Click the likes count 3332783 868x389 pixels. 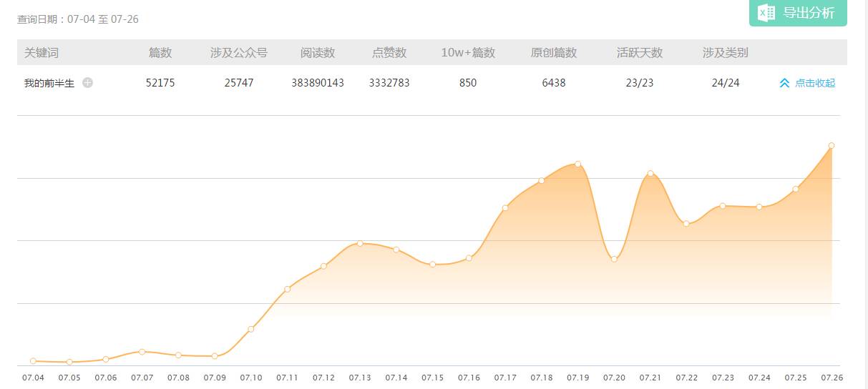[389, 83]
